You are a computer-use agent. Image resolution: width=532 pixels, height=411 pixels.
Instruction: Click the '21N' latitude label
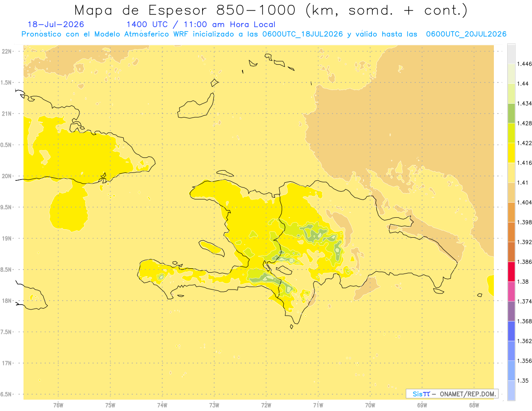[x=8, y=114]
